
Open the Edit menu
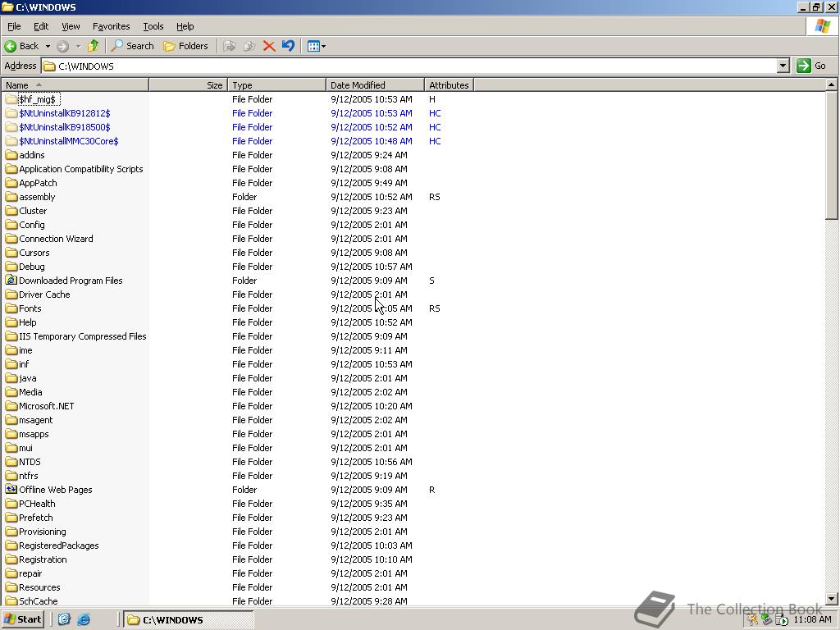coord(41,26)
